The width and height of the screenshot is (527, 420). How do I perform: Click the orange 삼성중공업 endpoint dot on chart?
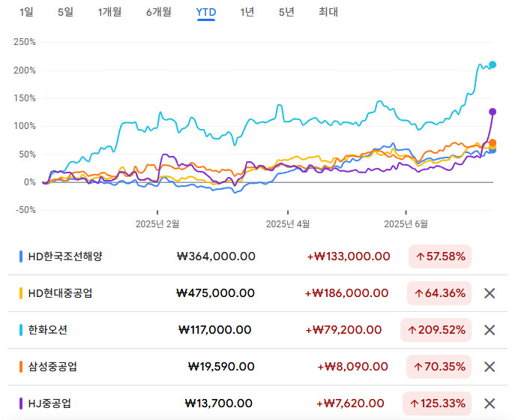(x=493, y=142)
